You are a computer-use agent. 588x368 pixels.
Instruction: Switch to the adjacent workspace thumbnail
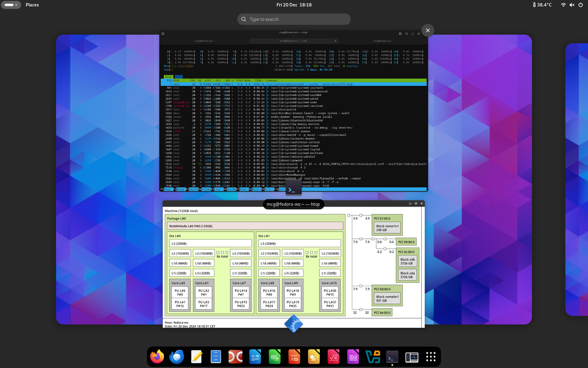[x=577, y=179]
